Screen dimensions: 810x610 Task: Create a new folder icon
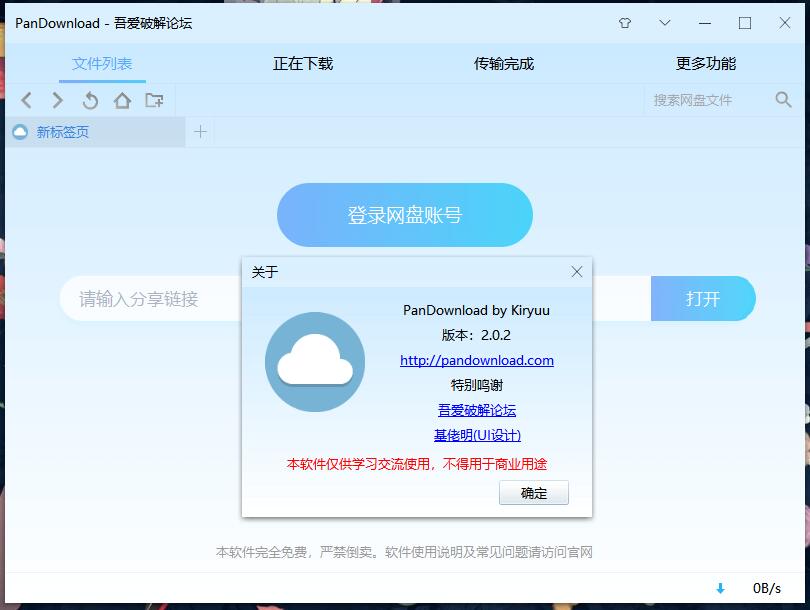[154, 100]
